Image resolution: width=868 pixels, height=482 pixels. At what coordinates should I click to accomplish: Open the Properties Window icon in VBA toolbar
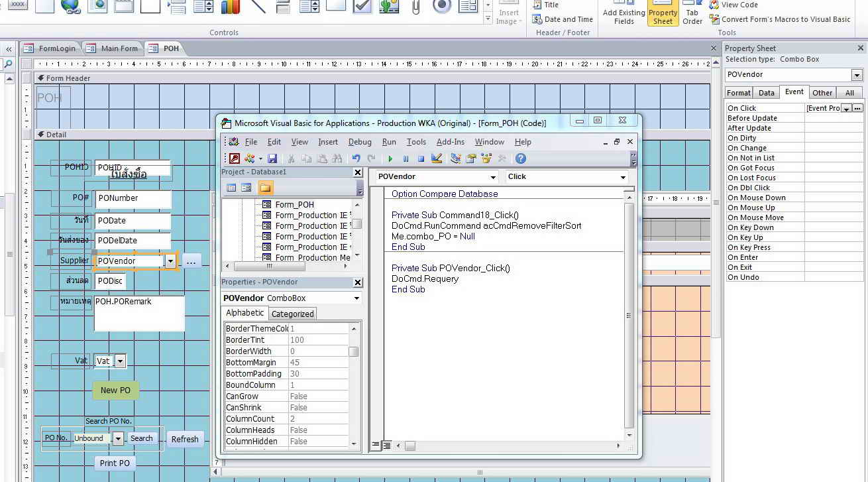[x=471, y=158]
